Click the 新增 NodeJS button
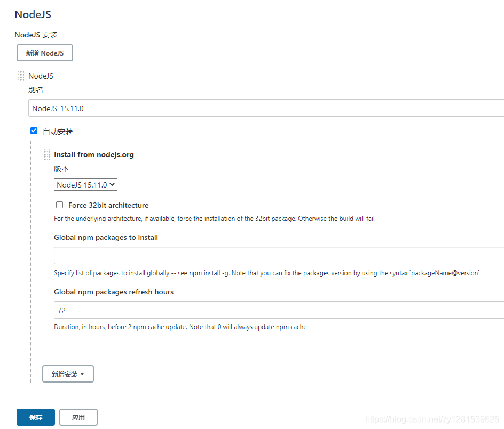This screenshot has height=429, width=504. click(45, 53)
